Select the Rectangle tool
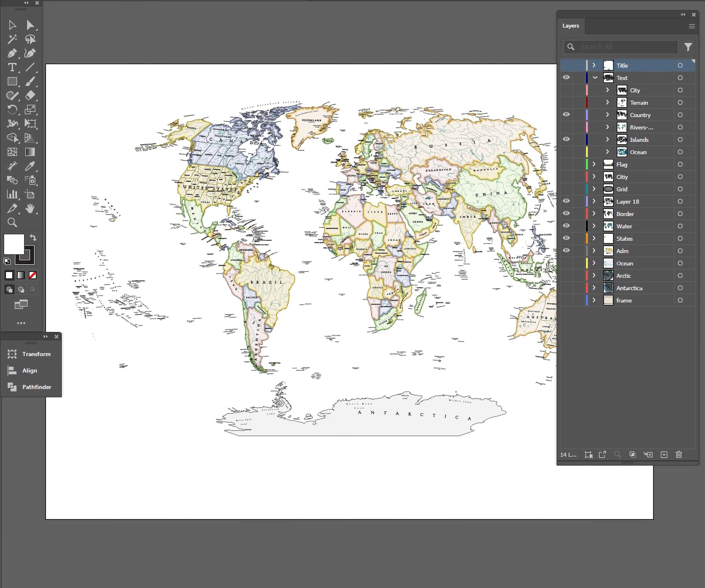Screen dimensions: 705x588 [12, 81]
